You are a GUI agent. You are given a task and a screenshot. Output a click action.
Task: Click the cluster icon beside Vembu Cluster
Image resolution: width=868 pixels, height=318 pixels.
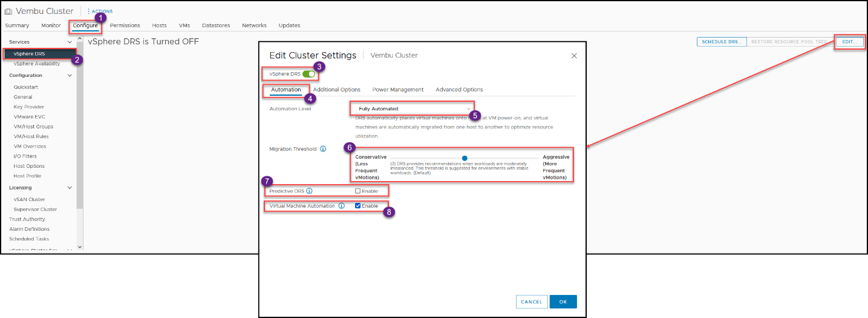[8, 12]
